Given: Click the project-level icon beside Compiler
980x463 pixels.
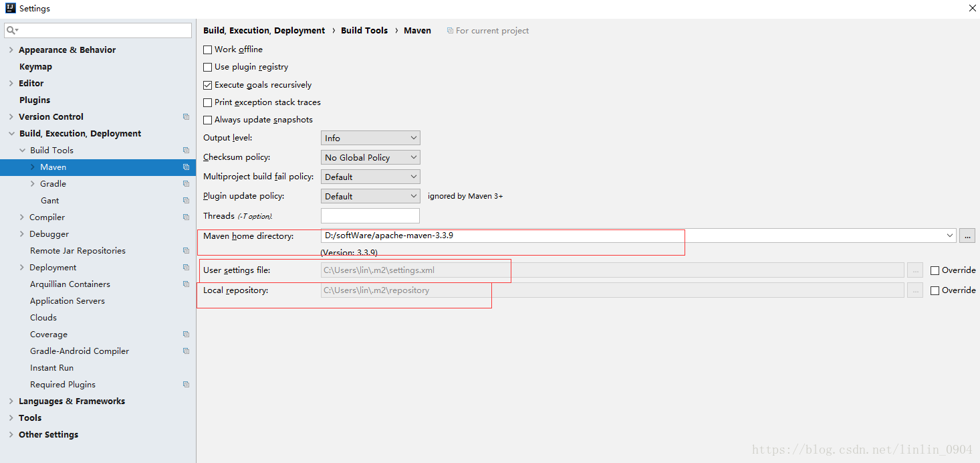Looking at the screenshot, I should tap(186, 217).
